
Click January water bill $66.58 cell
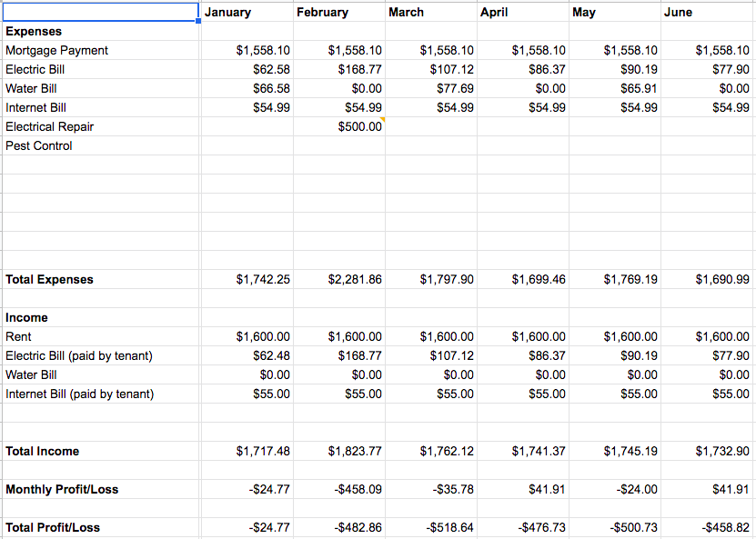click(247, 89)
